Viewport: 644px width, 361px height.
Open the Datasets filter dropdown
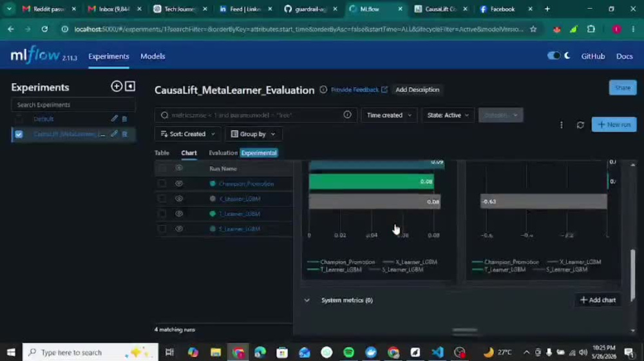tap(500, 115)
